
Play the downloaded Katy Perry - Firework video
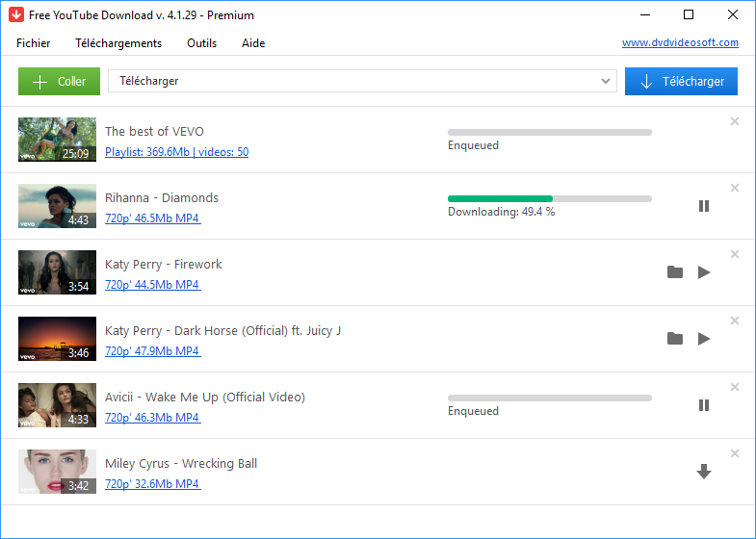coord(704,272)
